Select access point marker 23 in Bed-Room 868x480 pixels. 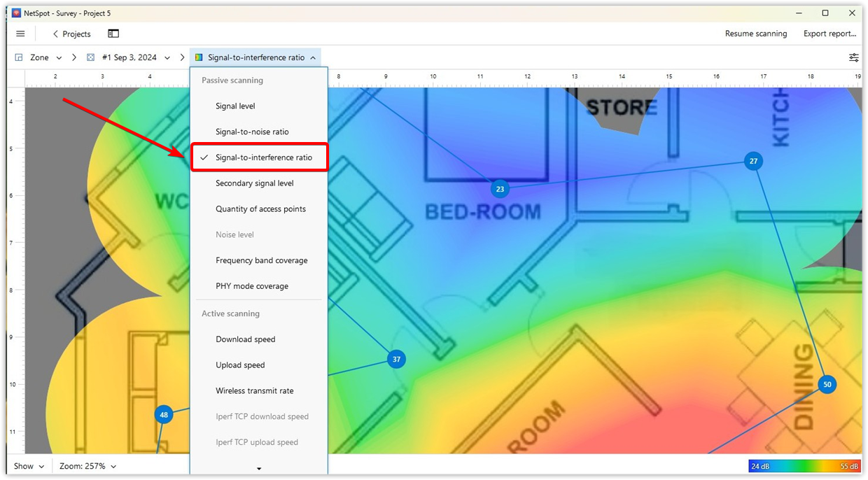pos(500,188)
